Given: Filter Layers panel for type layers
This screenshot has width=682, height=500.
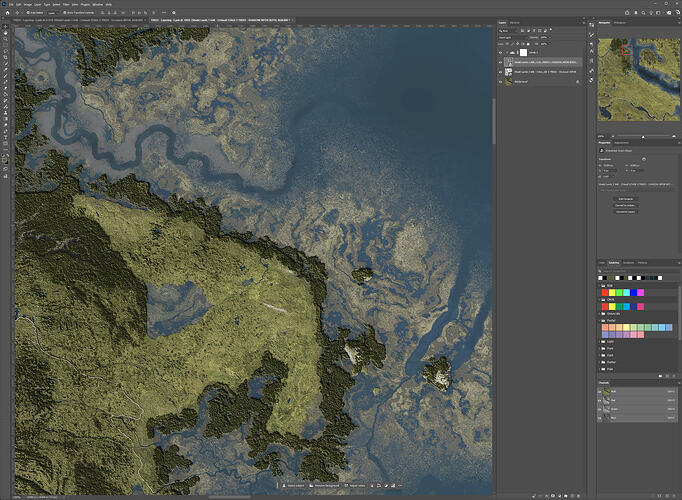Looking at the screenshot, I should pos(534,31).
